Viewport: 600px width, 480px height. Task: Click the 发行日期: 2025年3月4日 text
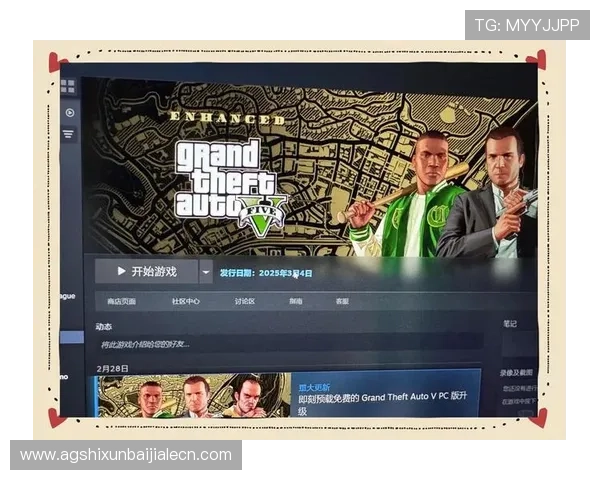click(x=266, y=273)
